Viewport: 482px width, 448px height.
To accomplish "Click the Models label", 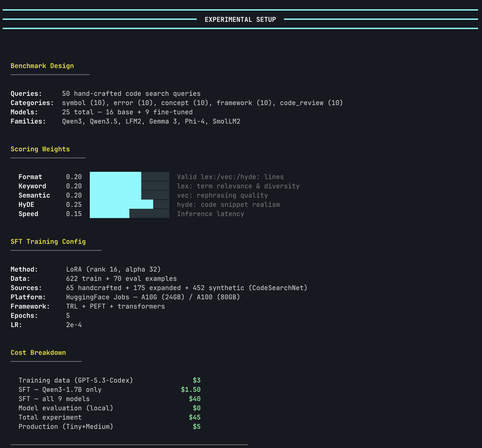I will click(x=24, y=112).
